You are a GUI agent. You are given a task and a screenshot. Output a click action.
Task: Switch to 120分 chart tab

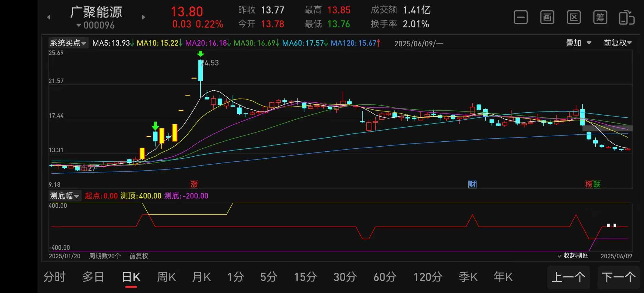(x=428, y=277)
